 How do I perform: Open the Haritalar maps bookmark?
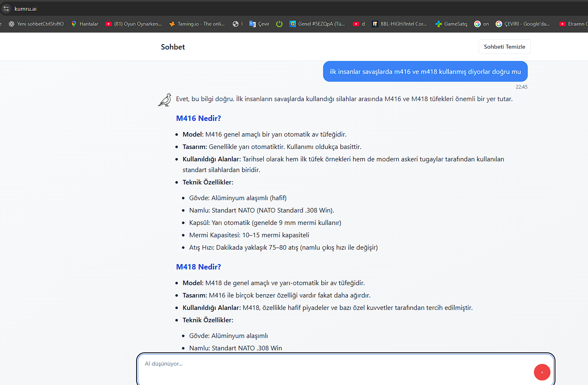point(85,24)
